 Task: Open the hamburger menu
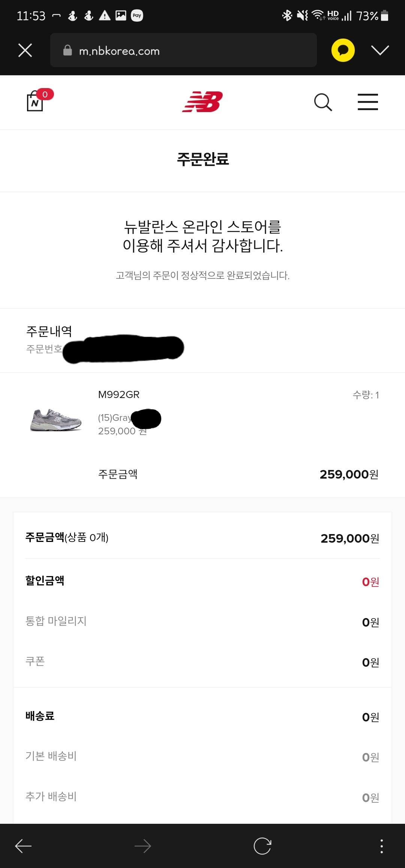click(367, 102)
